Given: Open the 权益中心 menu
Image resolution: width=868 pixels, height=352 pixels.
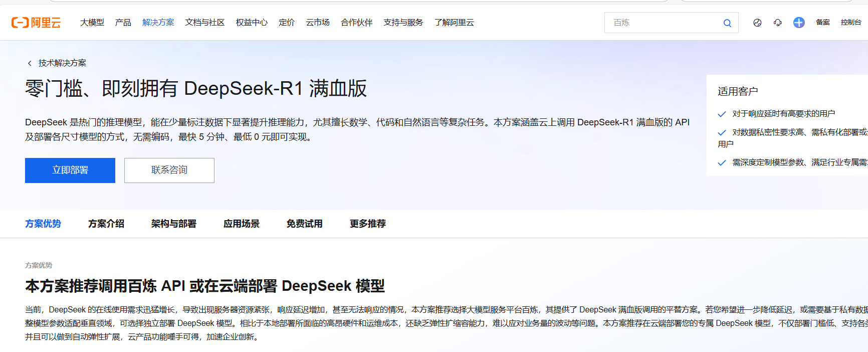Looking at the screenshot, I should 252,23.
